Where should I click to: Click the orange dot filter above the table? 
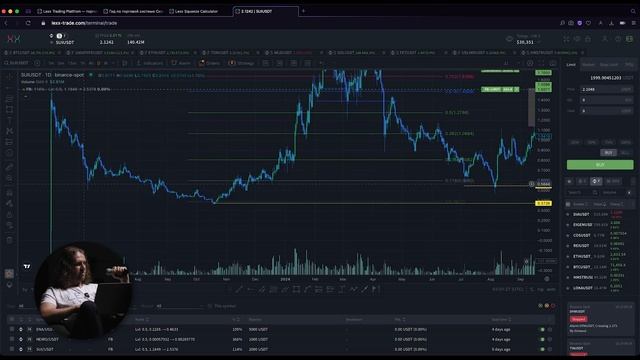pos(547,306)
